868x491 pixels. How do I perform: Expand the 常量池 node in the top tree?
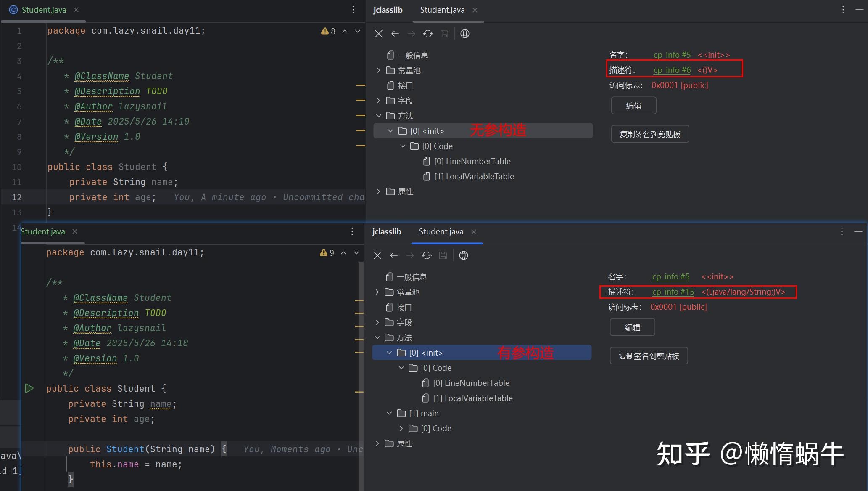click(x=378, y=70)
